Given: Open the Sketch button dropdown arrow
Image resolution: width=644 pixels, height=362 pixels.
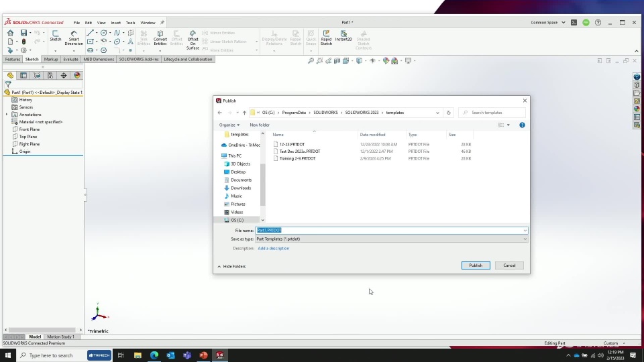Looking at the screenshot, I should click(x=56, y=51).
